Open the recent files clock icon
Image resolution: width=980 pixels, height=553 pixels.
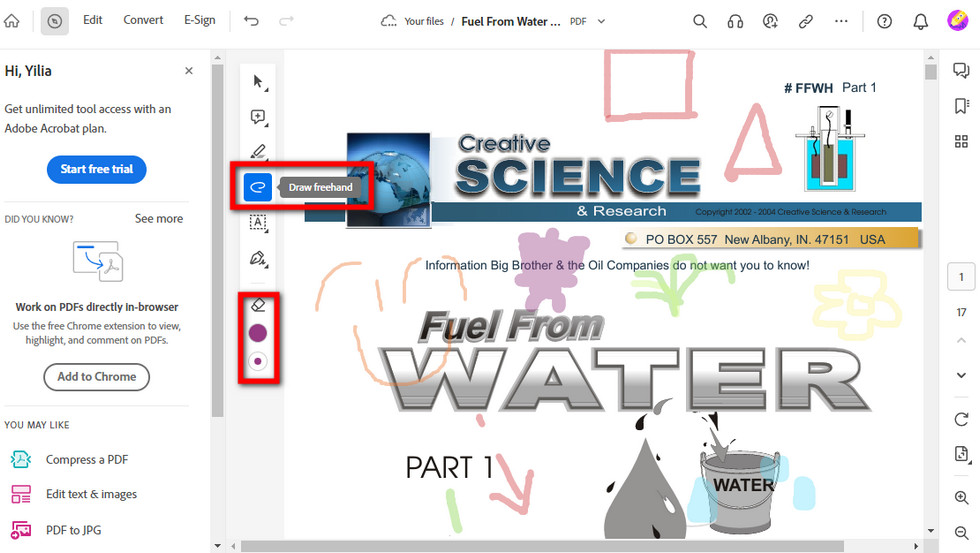coord(54,21)
